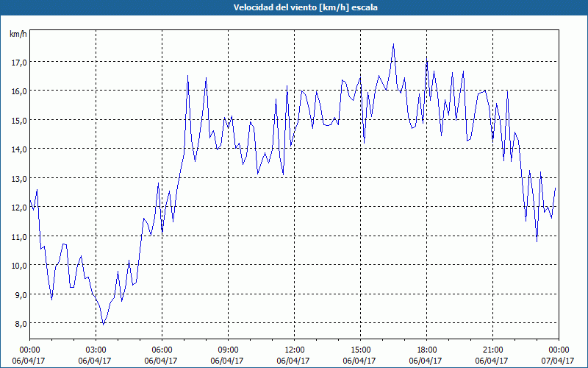Select the '18:00' time label
The image size is (588, 368).
click(426, 350)
